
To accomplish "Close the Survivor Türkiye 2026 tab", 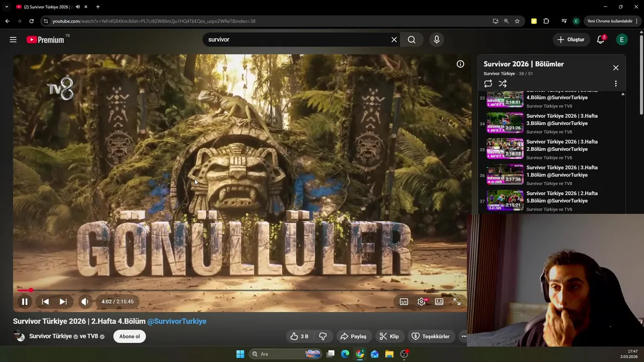I will (86, 7).
